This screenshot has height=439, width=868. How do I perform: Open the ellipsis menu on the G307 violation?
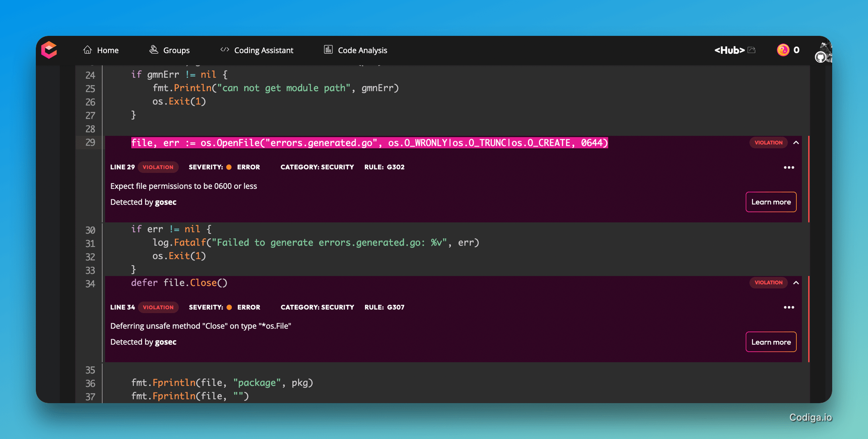click(788, 307)
